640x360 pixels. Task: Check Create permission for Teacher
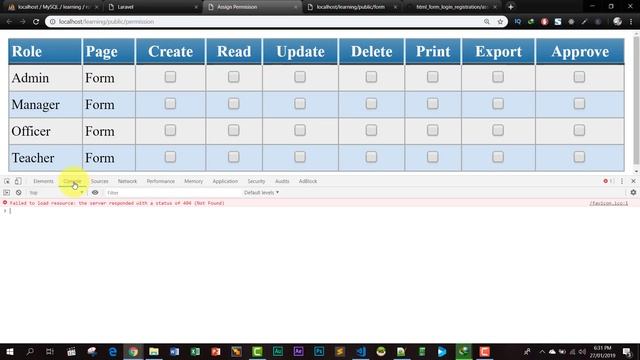pos(170,157)
